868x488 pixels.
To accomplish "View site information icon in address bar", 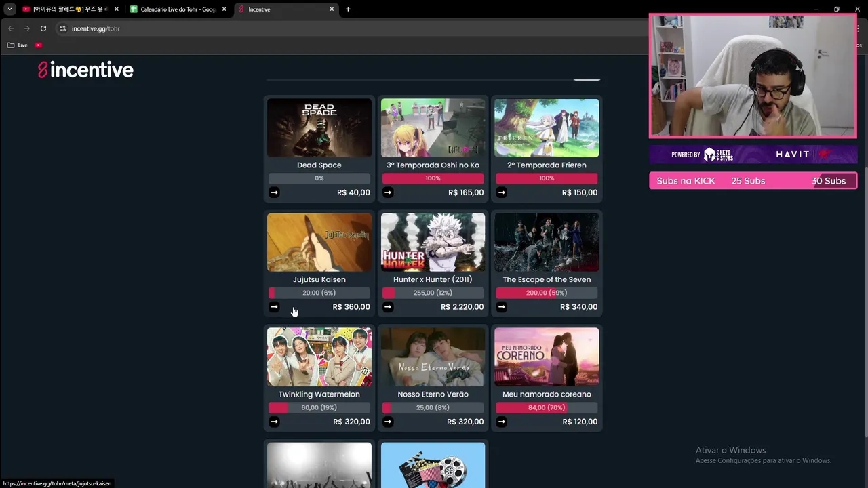I will click(x=62, y=28).
